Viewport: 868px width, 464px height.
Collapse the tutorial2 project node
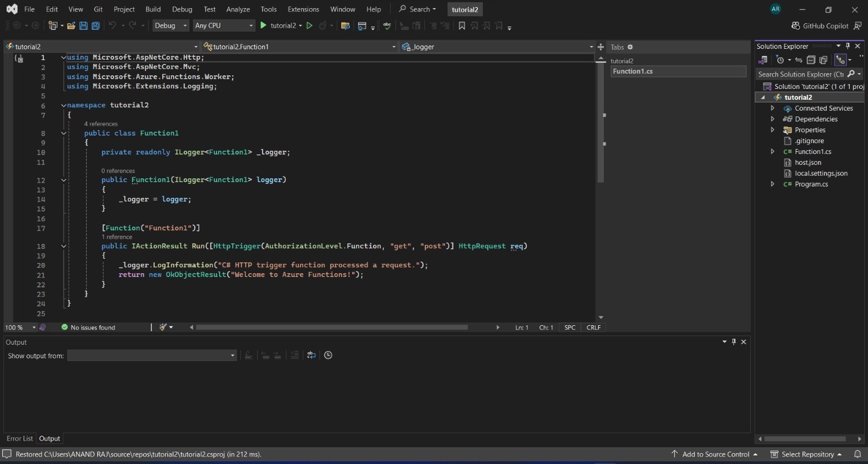[763, 98]
